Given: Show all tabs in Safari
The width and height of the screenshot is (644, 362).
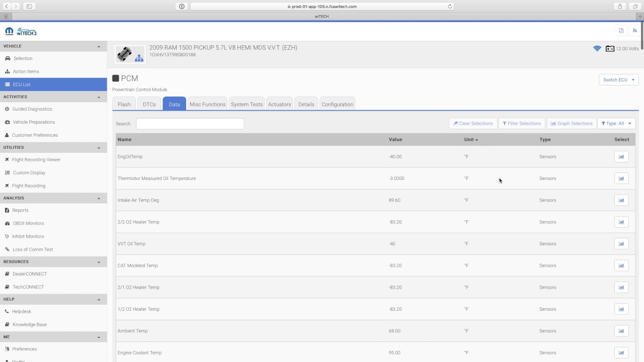Looking at the screenshot, I should (x=635, y=7).
